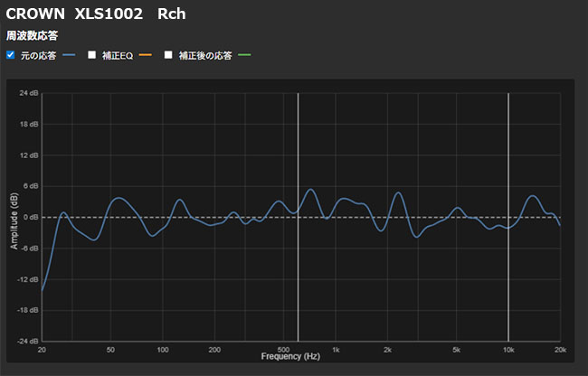Click the orange 補正EQ legend line

pos(146,55)
